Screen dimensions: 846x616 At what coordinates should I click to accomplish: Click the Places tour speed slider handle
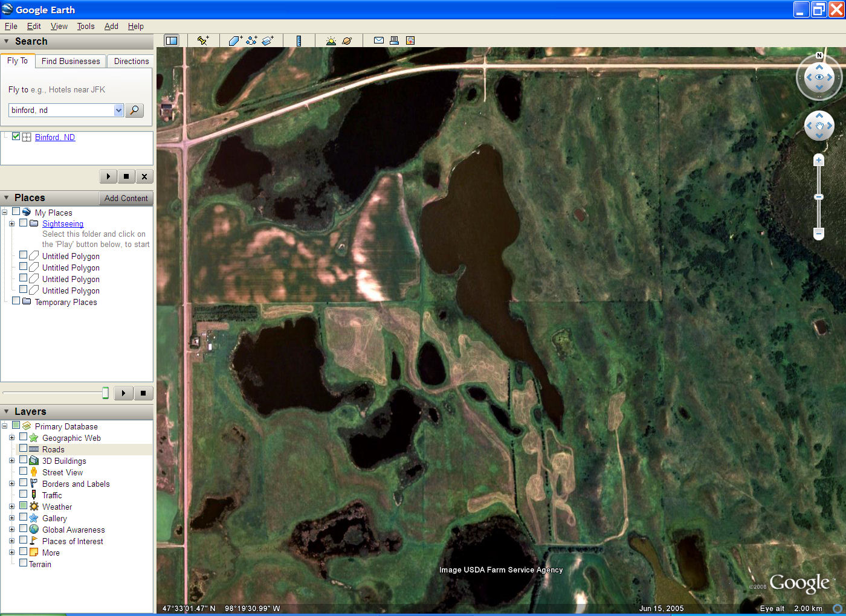point(105,393)
